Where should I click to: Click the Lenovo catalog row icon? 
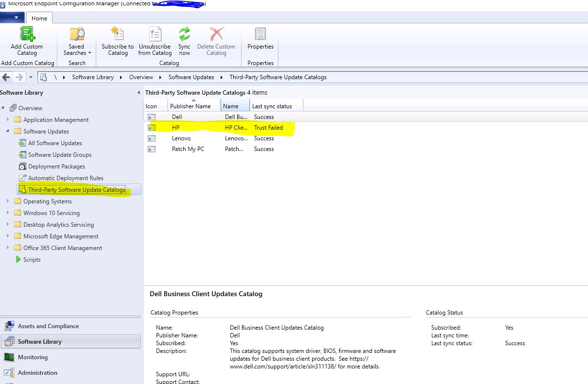click(152, 138)
